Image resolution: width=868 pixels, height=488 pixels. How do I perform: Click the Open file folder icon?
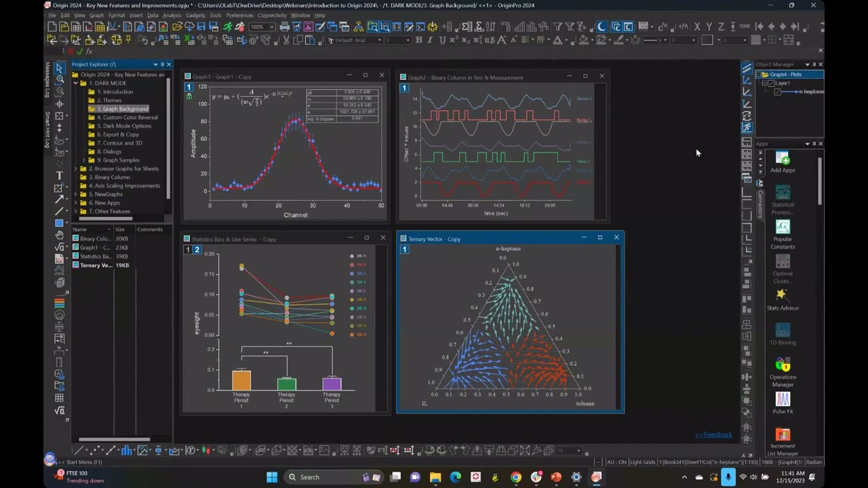click(x=177, y=27)
